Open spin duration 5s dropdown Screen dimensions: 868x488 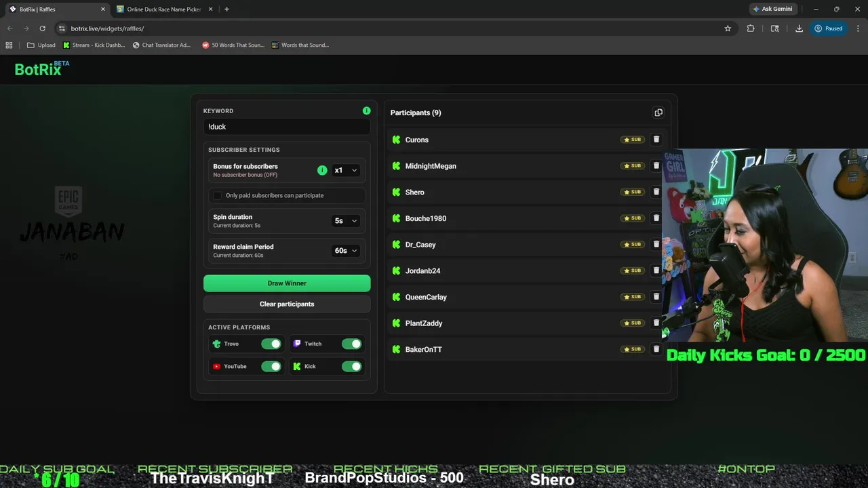(x=345, y=220)
